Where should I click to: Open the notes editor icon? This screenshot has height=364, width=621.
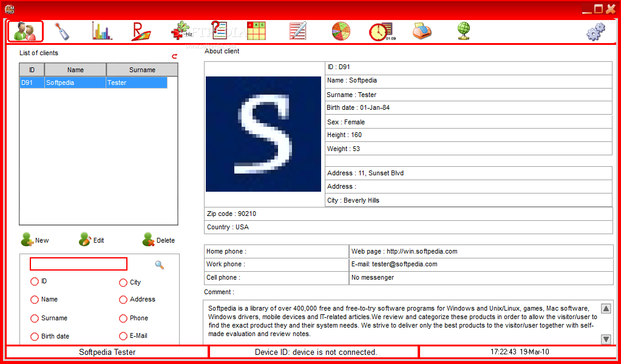pos(297,30)
